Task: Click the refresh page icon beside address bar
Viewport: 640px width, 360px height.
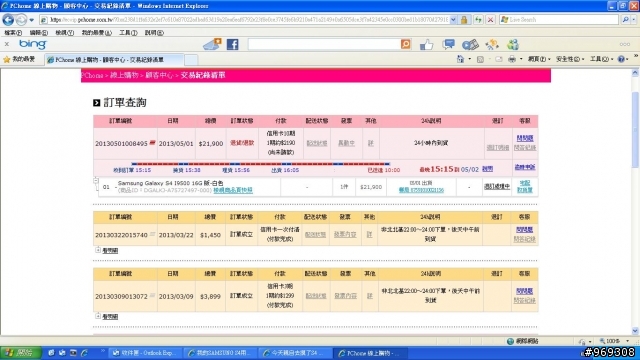Action: 478,20
